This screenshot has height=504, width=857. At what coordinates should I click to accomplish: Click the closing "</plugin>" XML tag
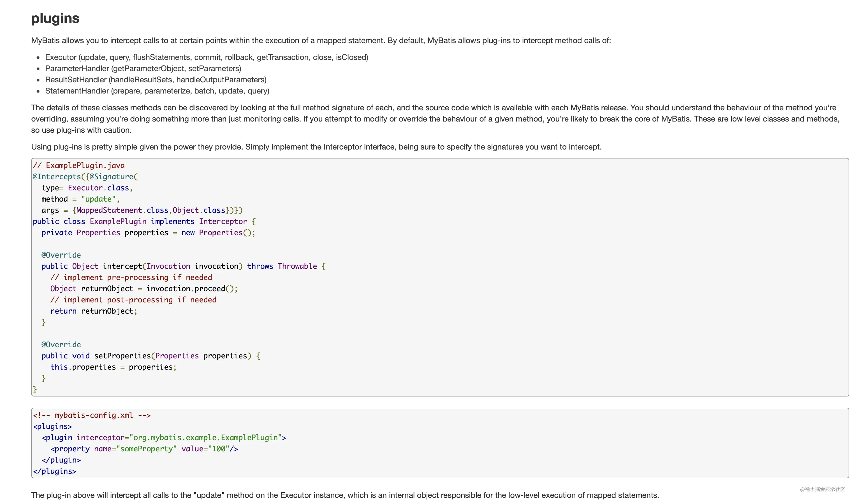61,460
